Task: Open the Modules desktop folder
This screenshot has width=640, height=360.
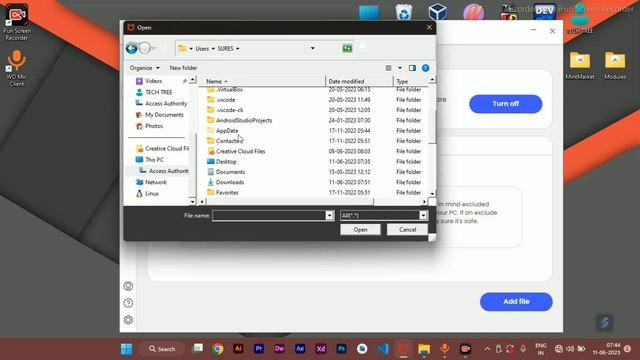Action: (615, 65)
